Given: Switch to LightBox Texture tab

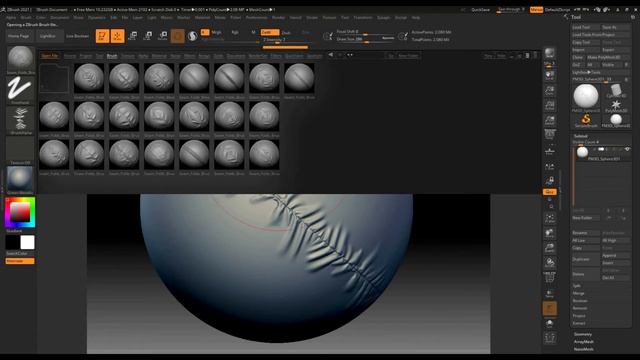Looking at the screenshot, I should [128, 56].
